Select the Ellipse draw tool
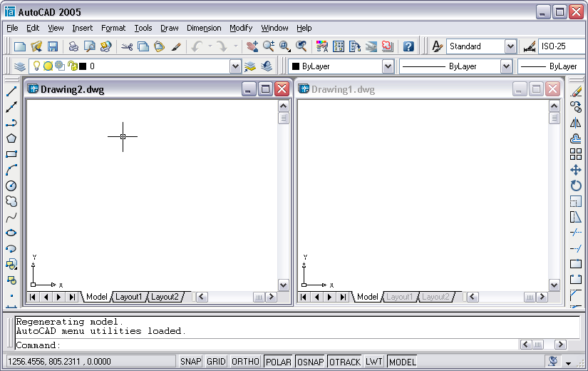 [x=11, y=233]
